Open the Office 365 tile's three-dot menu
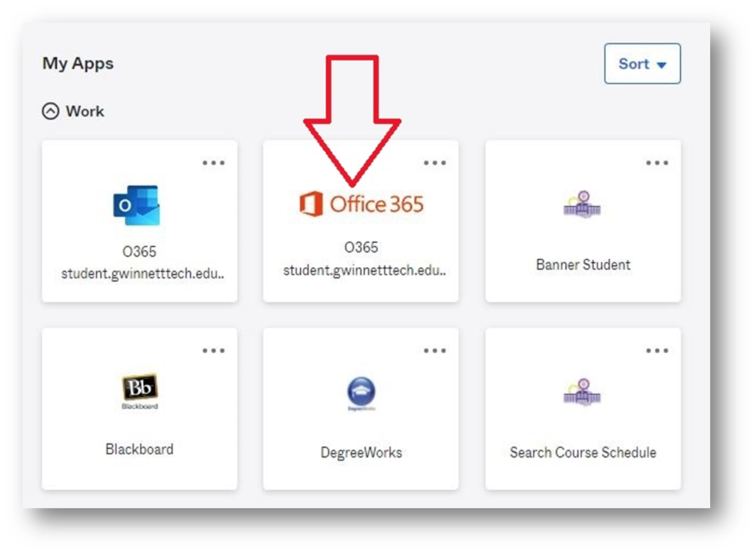Viewport: 756px width, 554px height. pos(435,163)
